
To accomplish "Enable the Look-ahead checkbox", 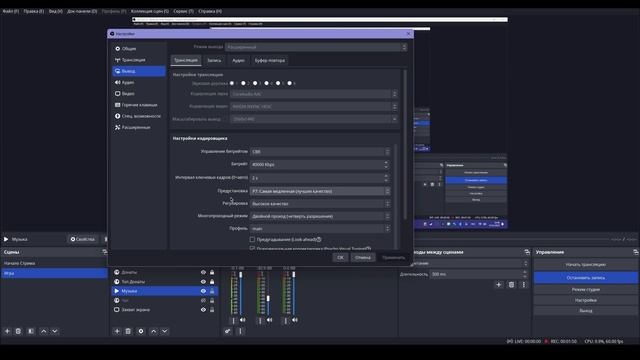I will (252, 240).
